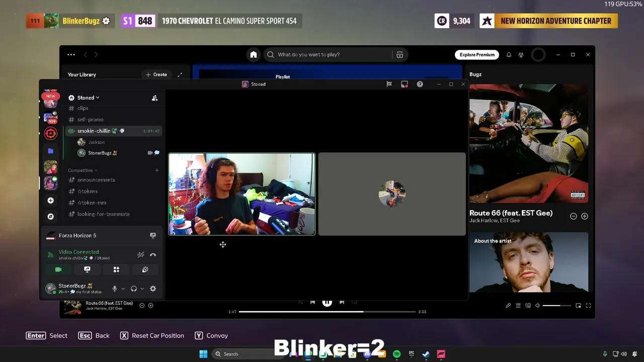644x362 pixels.
Task: Open Discord activities button
Action: pyautogui.click(x=116, y=270)
